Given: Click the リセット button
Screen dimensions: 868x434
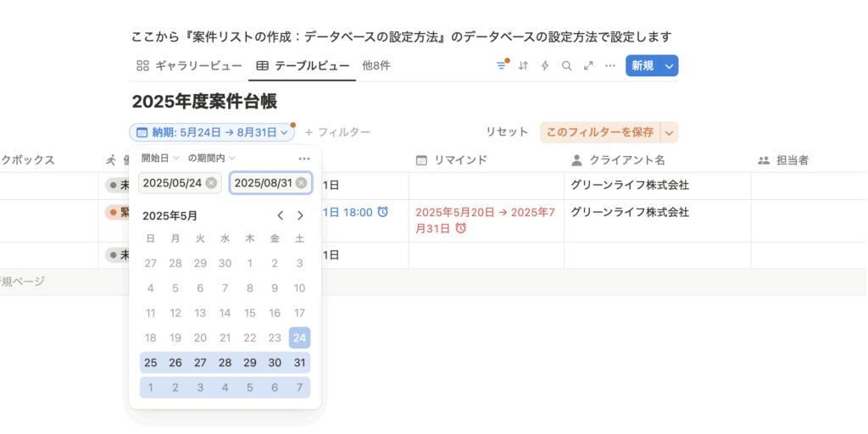Looking at the screenshot, I should tap(507, 132).
